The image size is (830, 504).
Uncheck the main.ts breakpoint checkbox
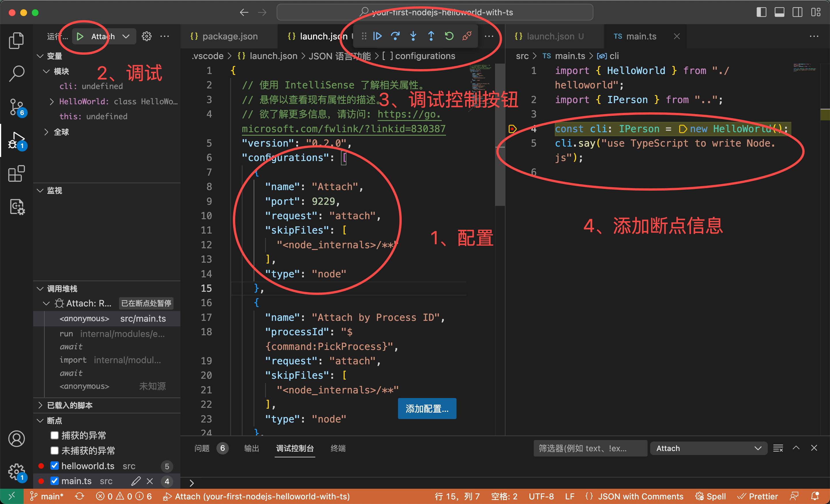click(54, 481)
